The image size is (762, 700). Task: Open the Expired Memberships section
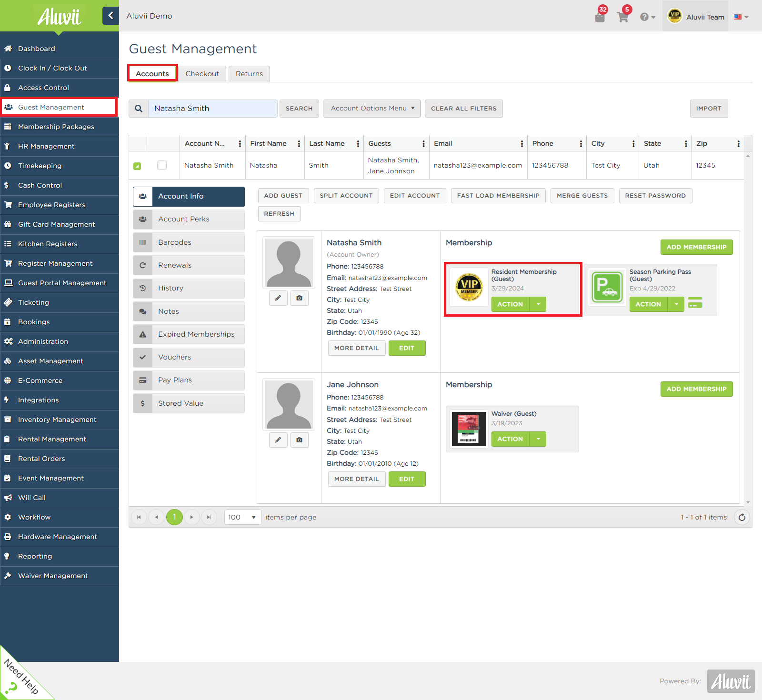pos(189,334)
